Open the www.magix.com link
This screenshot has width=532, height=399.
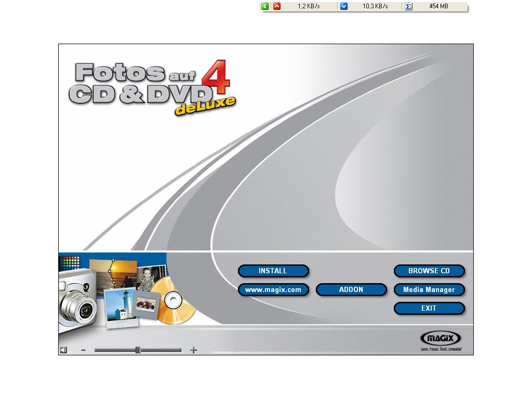coord(273,290)
